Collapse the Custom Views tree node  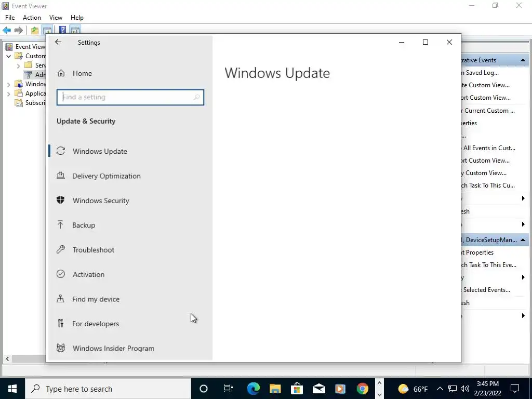9,56
